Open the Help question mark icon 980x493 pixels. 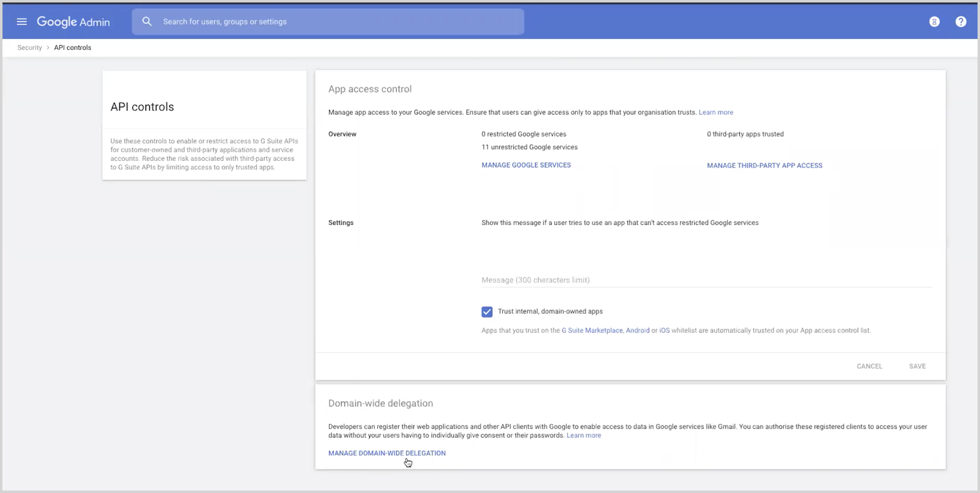pos(960,22)
